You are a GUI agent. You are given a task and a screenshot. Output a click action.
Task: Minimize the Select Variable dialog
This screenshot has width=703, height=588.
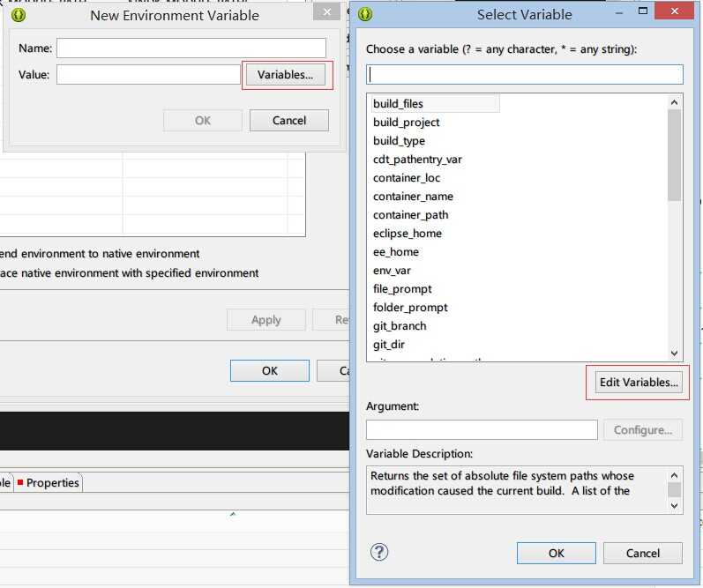tap(619, 13)
